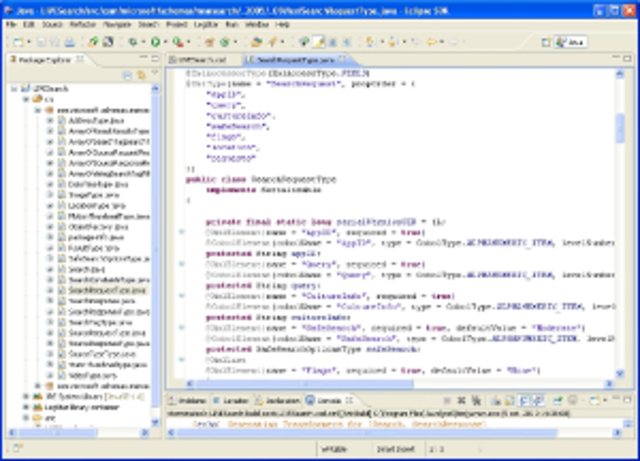Toggle Mark Occurrences in the toolbar
The image size is (640, 461).
319,42
